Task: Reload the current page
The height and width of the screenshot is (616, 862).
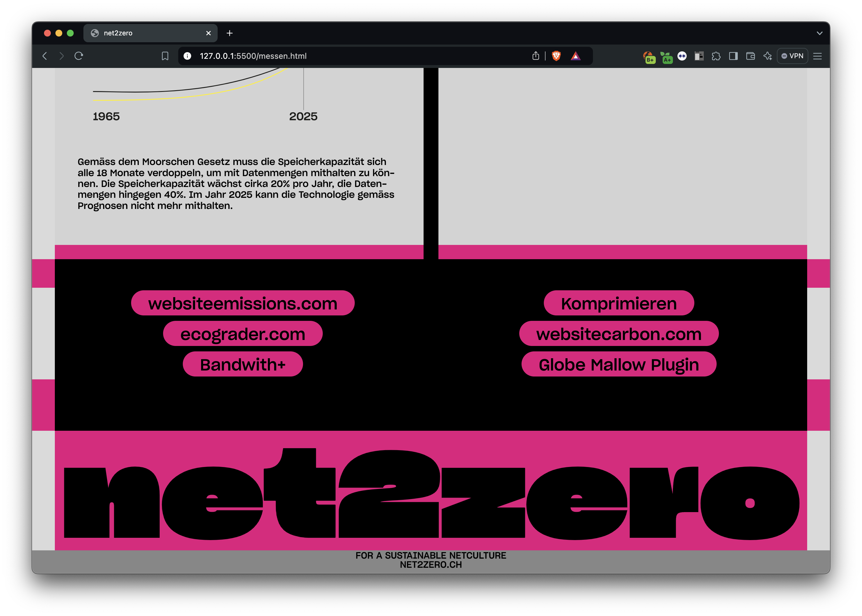Action: coord(79,56)
